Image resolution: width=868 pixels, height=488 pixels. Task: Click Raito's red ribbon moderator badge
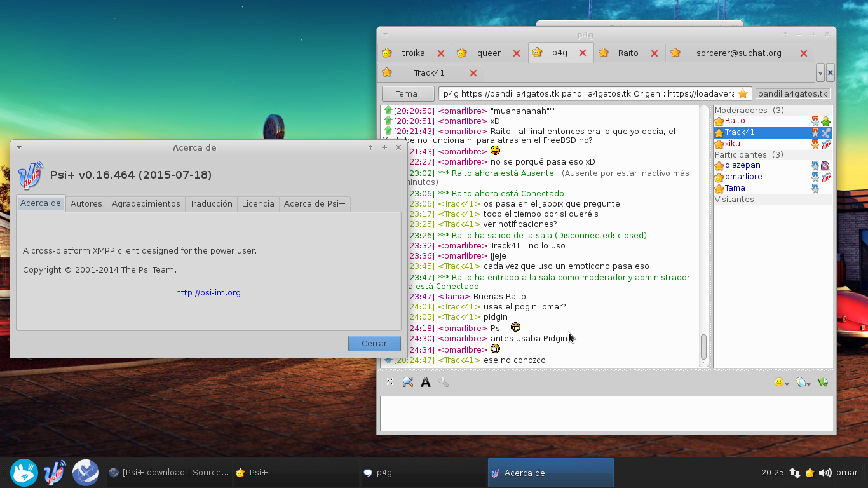[815, 121]
